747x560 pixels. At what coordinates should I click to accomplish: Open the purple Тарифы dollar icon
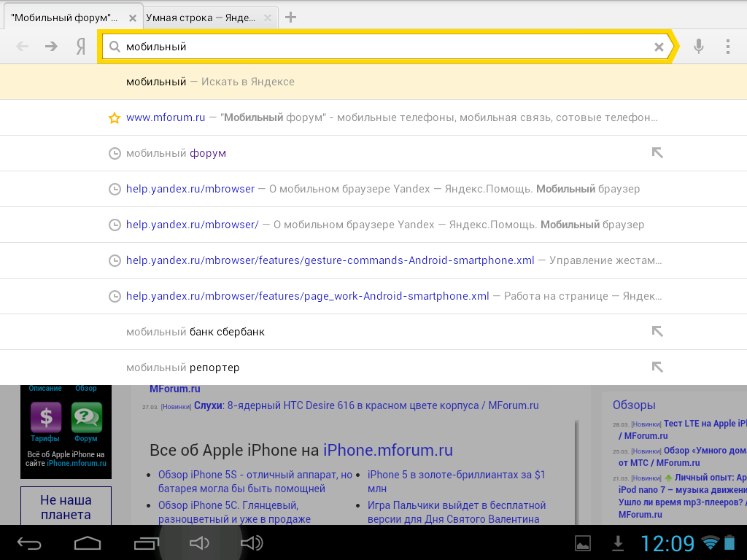coord(46,417)
